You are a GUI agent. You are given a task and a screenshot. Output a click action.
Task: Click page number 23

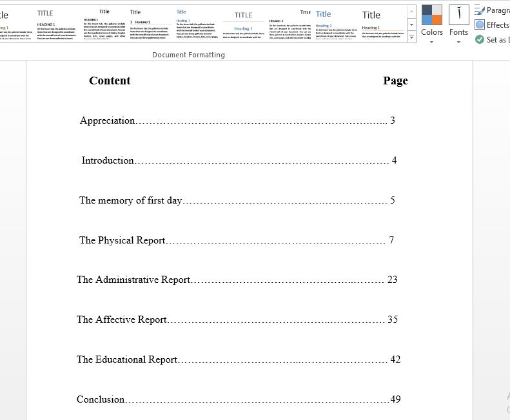(x=392, y=280)
